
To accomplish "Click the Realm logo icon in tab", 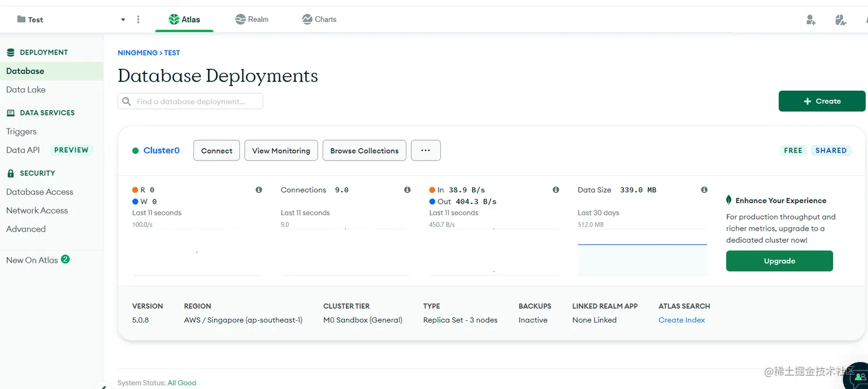I will pos(241,20).
